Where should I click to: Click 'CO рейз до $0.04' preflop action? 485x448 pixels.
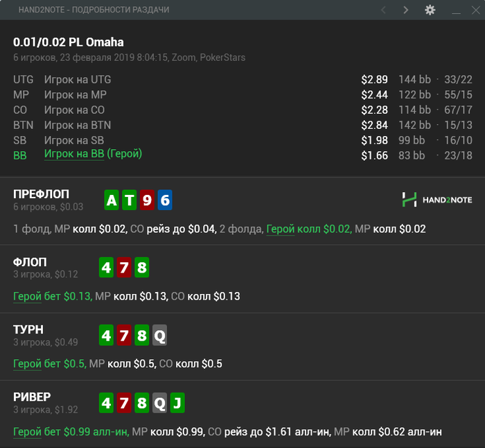pyautogui.click(x=173, y=229)
